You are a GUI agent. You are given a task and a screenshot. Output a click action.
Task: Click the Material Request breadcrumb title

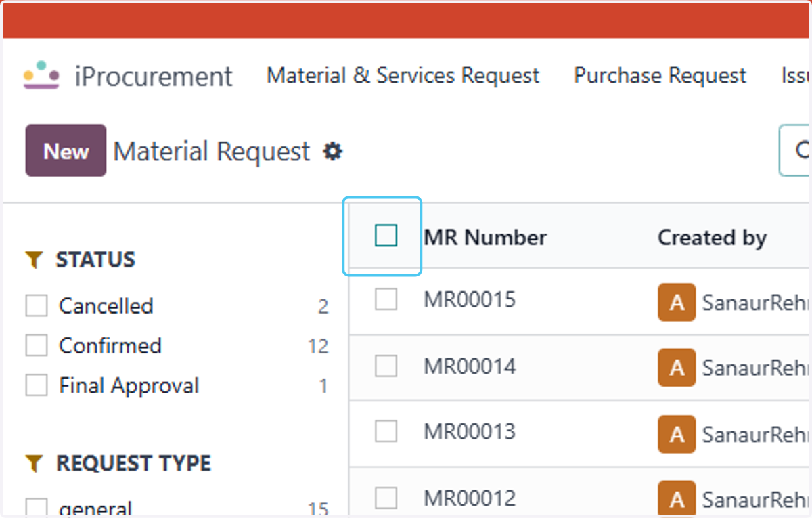[x=212, y=151]
